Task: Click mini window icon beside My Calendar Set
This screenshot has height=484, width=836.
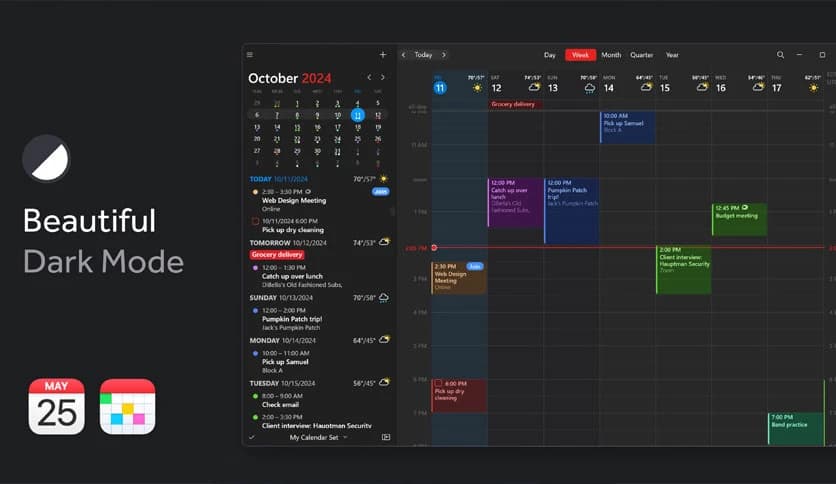Action: (x=386, y=437)
